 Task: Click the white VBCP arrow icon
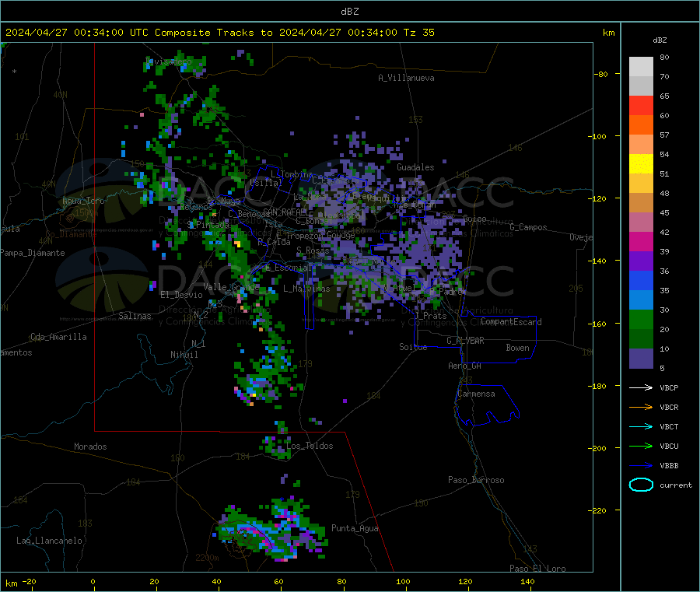(641, 387)
